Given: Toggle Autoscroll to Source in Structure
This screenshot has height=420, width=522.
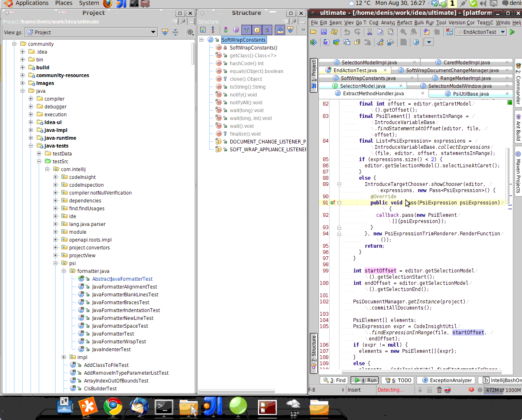Looking at the screenshot, I should [280, 30].
